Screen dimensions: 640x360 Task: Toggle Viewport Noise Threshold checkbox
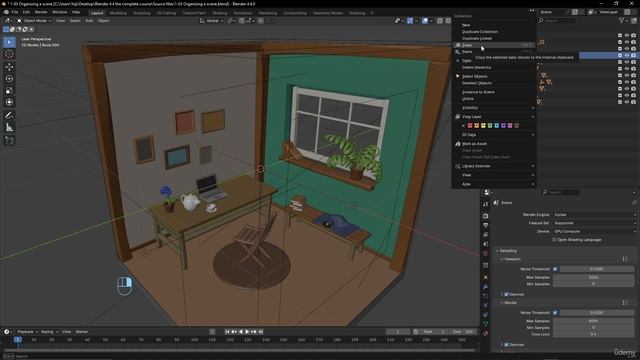coord(555,269)
